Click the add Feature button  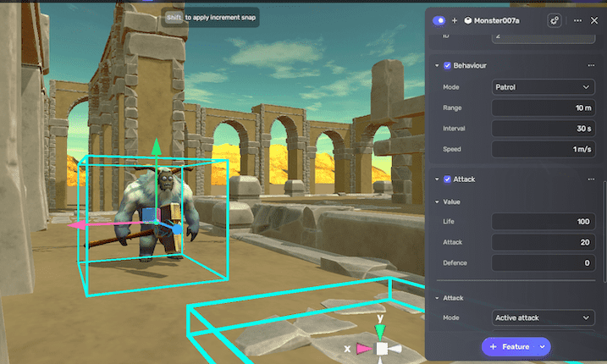(509, 346)
